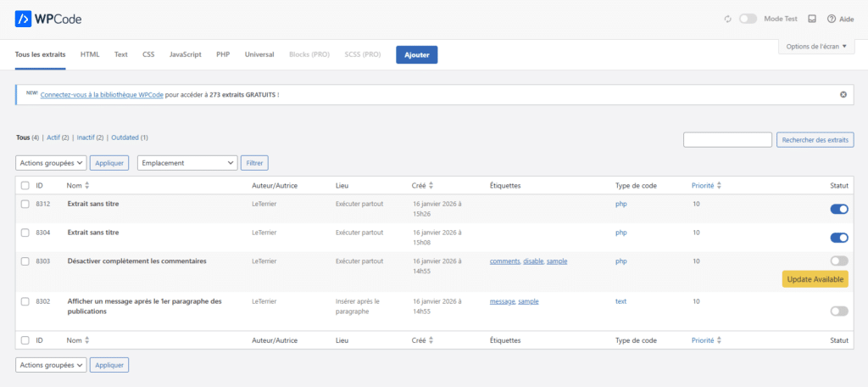The width and height of the screenshot is (868, 387).
Task: Switch to the PHP tab
Action: (x=223, y=54)
